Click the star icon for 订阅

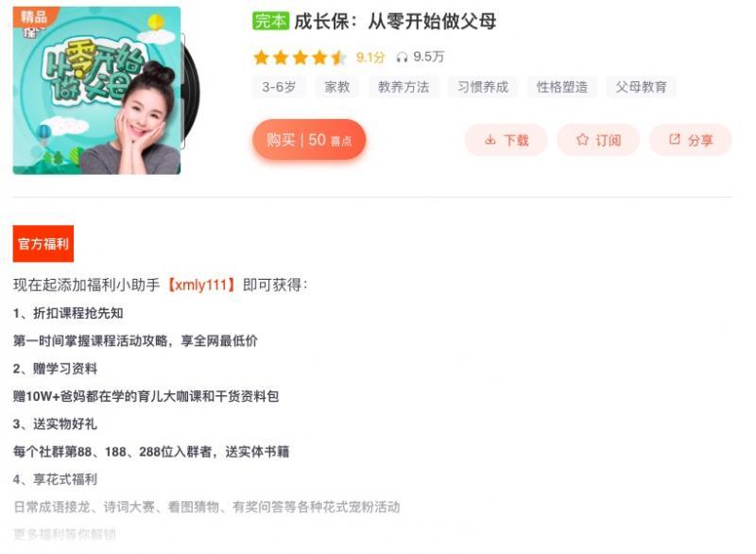pos(582,140)
